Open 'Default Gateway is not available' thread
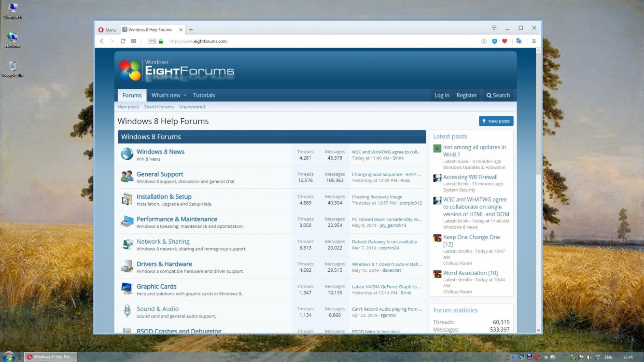Image resolution: width=644 pixels, height=362 pixels. pos(384,242)
